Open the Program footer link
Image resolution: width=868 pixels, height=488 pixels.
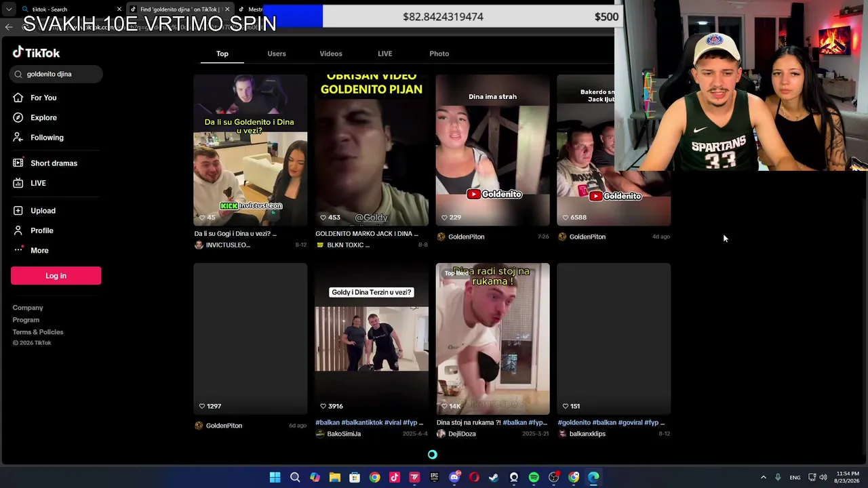(x=26, y=320)
